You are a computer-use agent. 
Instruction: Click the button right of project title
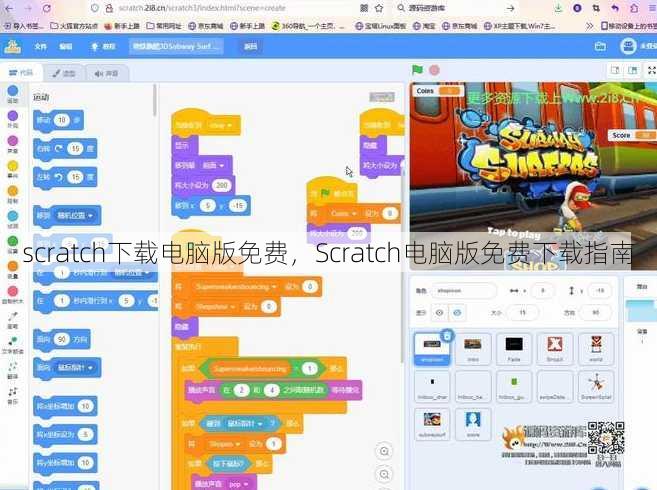(x=250, y=47)
